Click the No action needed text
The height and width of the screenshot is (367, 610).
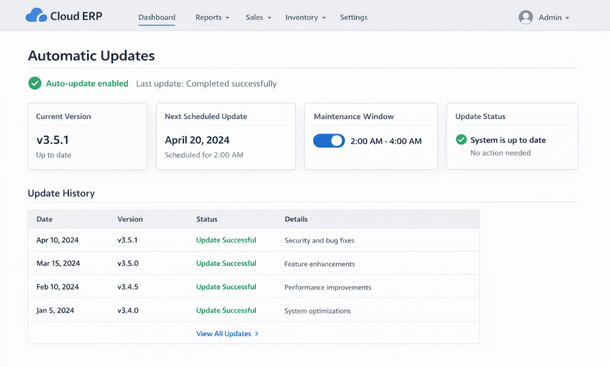tap(500, 153)
